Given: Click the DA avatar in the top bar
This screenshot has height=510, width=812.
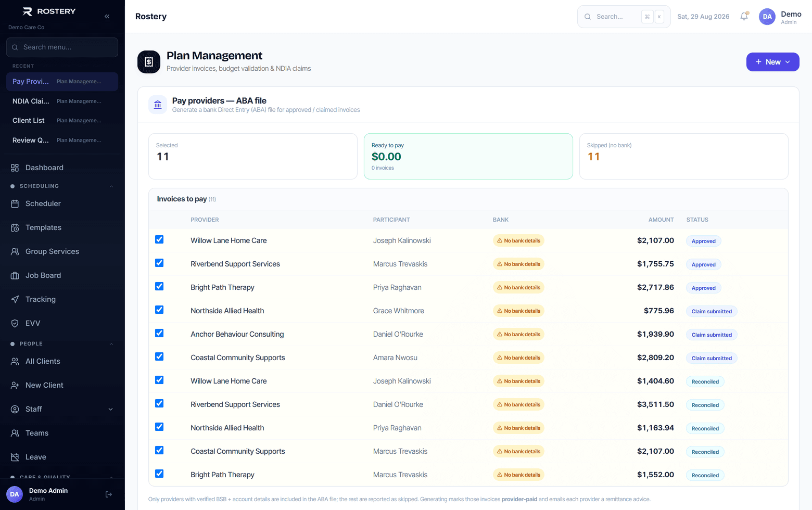Looking at the screenshot, I should pos(767,17).
